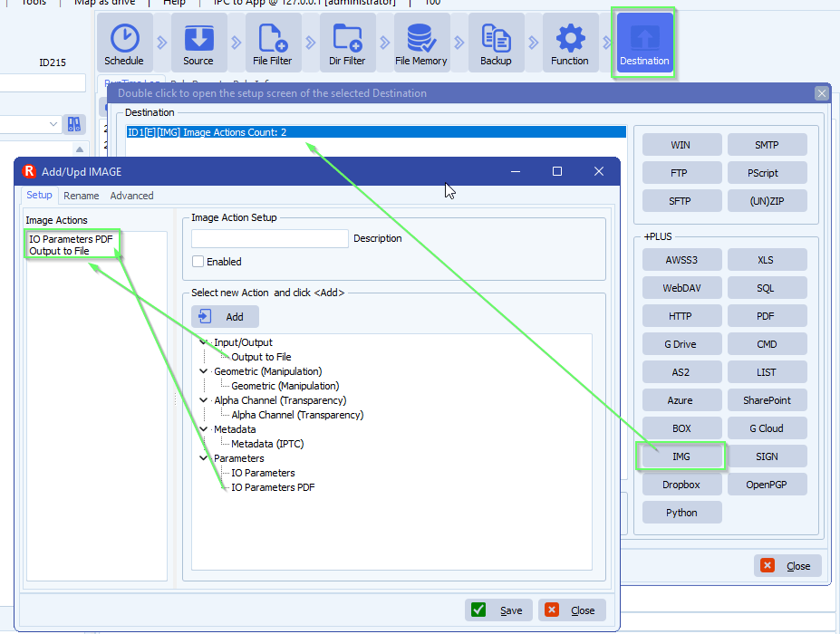Image resolution: width=840 pixels, height=634 pixels.
Task: Switch to the Advanced tab
Action: pos(131,195)
